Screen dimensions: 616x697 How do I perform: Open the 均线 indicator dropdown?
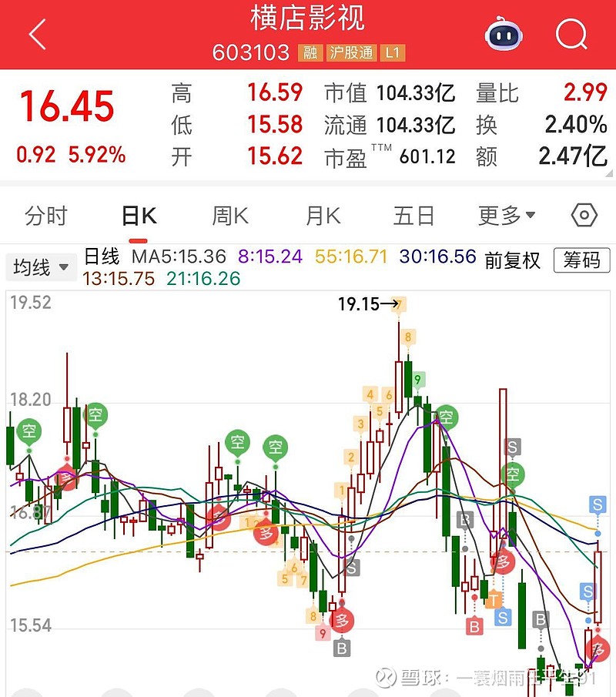pos(41,267)
